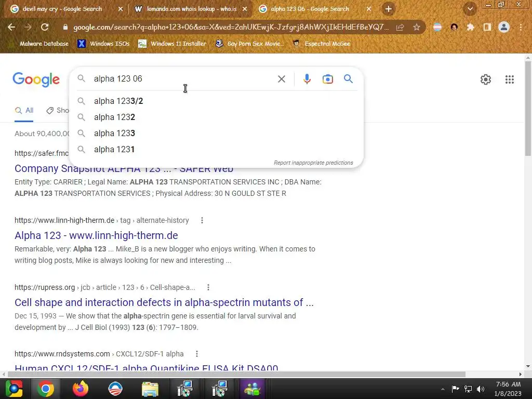Switch to the devil may cry tab

(x=62, y=9)
